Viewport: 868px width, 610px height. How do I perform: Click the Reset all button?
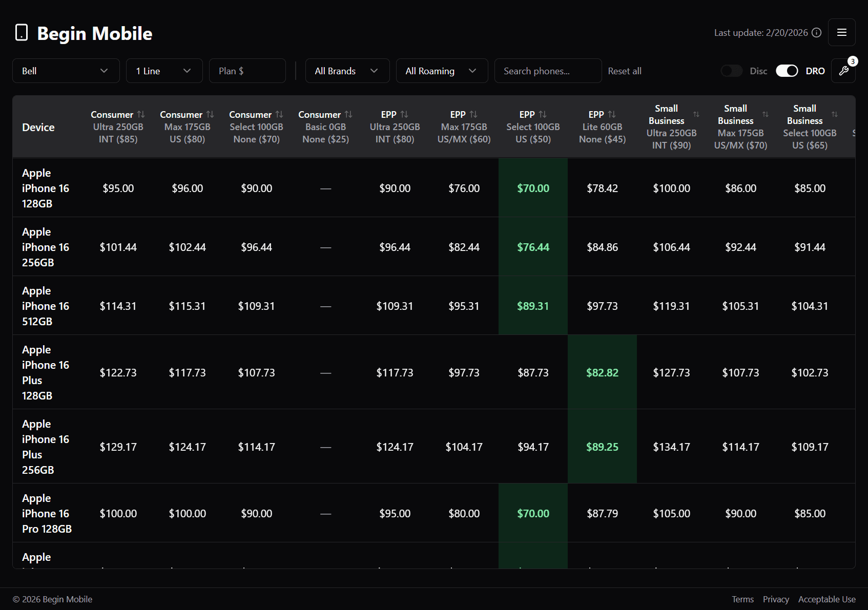tap(625, 71)
